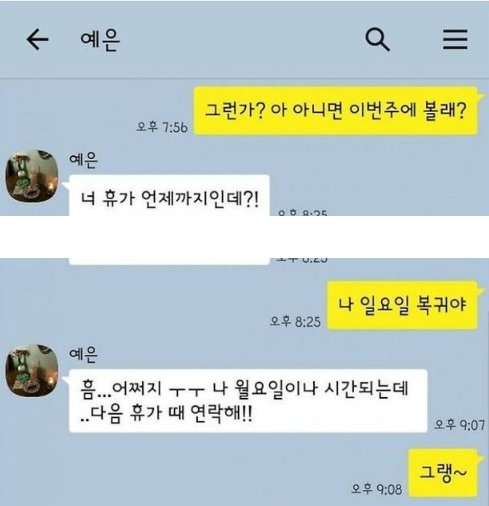Tap the sender name 예은 above 휴가 message

click(x=83, y=160)
